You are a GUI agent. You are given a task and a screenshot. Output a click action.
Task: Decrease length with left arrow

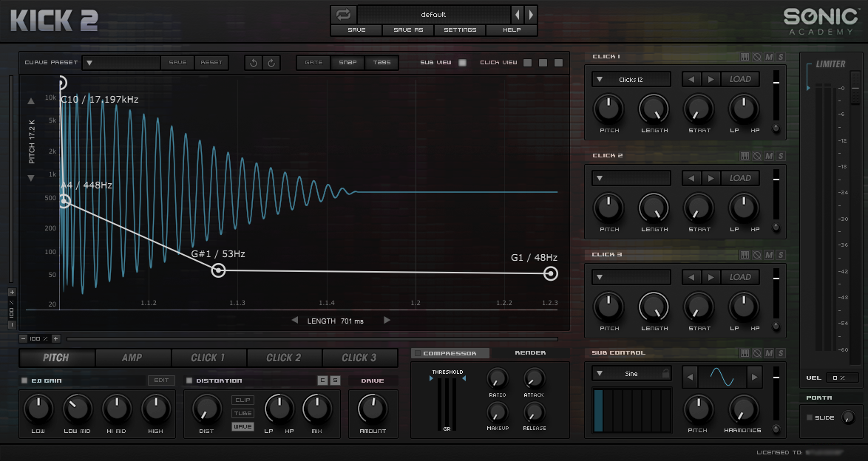pos(295,321)
